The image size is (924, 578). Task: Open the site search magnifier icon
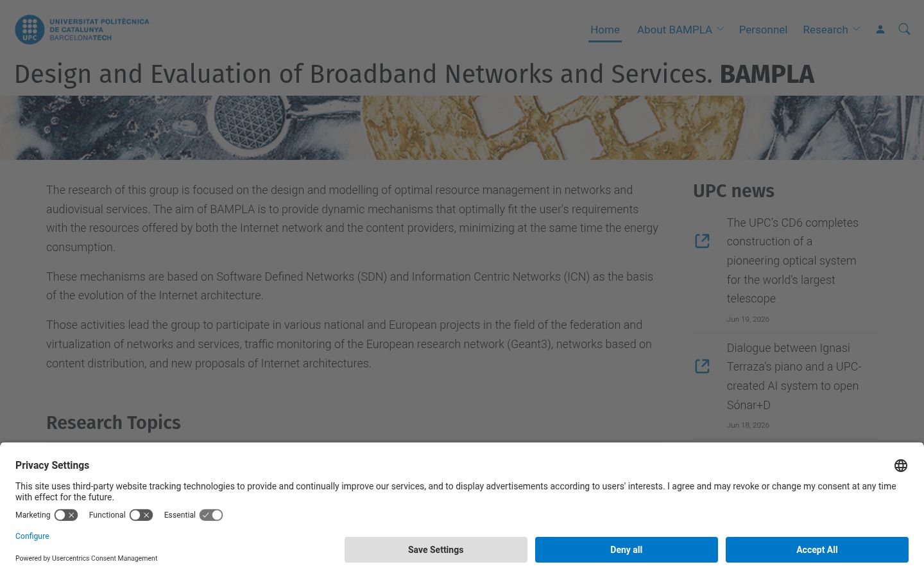point(904,29)
